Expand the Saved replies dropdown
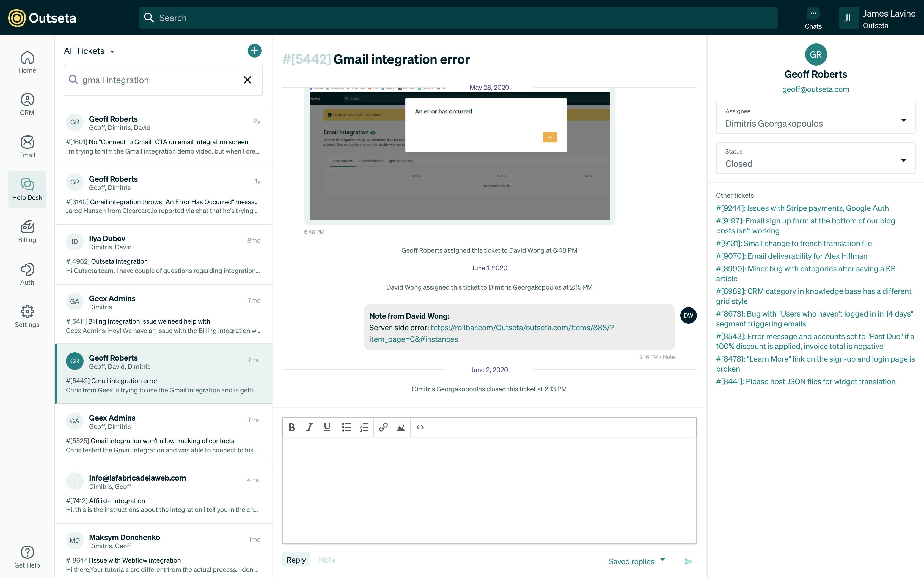The image size is (924, 578). click(637, 561)
